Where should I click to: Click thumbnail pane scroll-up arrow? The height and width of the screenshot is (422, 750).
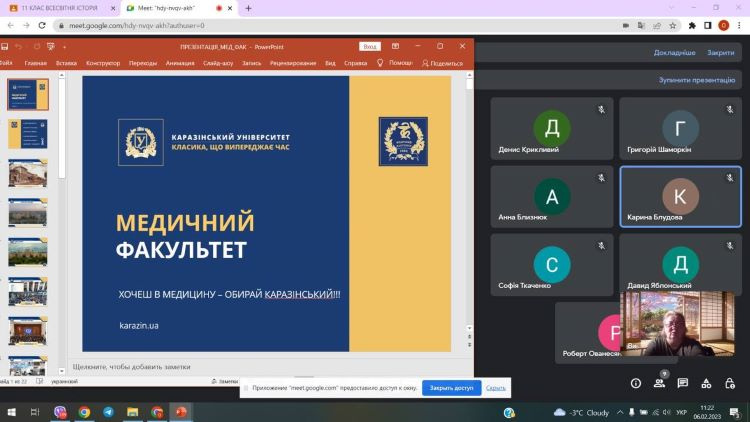62,76
